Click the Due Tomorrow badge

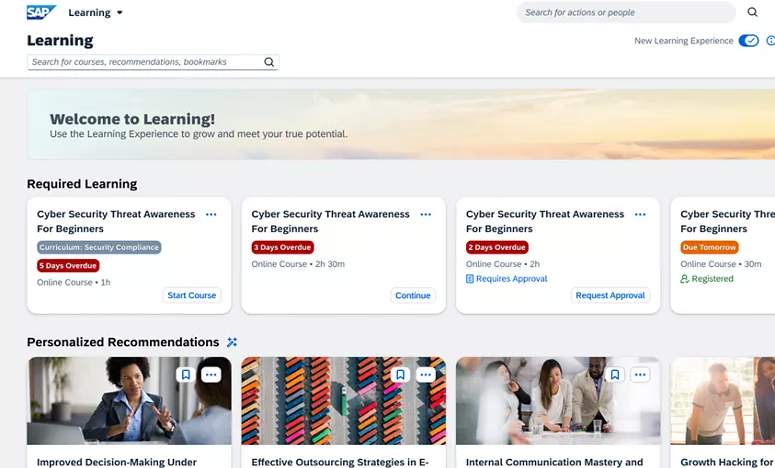tap(709, 247)
